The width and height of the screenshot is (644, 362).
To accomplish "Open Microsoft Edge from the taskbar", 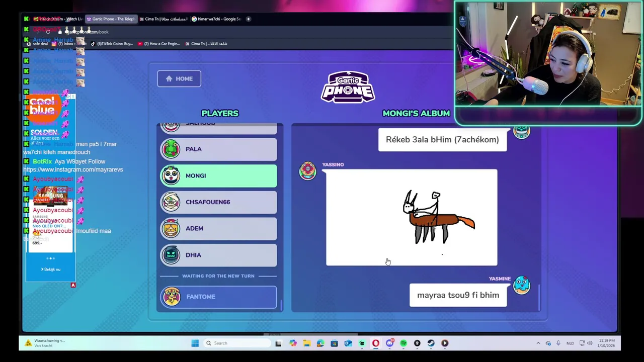I will point(320,343).
